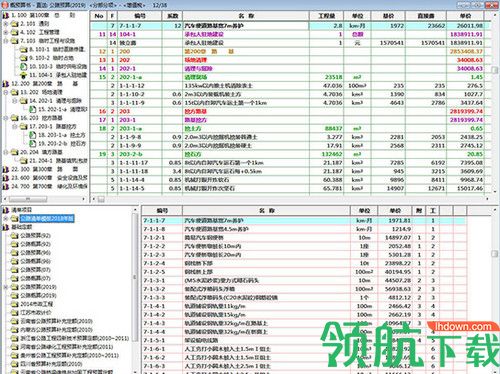Select quota row 7-1-4-1 in lower table
Screen dimensions: 500x374
303,306
